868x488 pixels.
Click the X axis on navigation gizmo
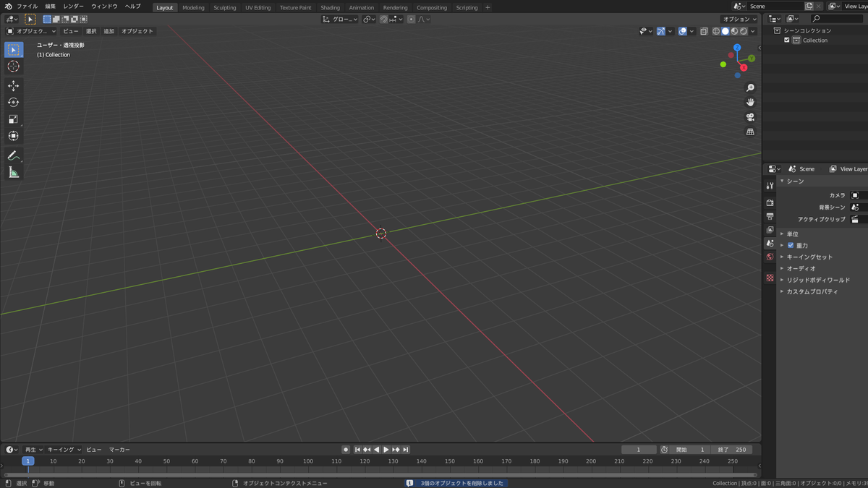(x=744, y=67)
